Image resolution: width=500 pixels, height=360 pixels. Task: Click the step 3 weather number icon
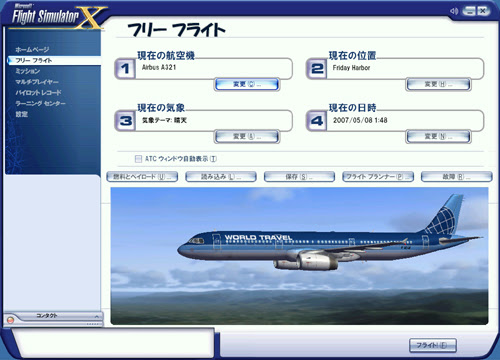[125, 121]
